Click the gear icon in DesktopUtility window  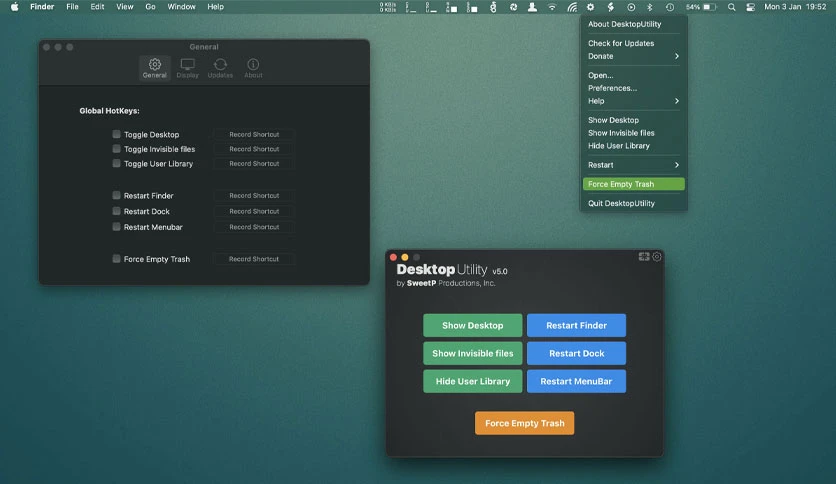tap(657, 256)
